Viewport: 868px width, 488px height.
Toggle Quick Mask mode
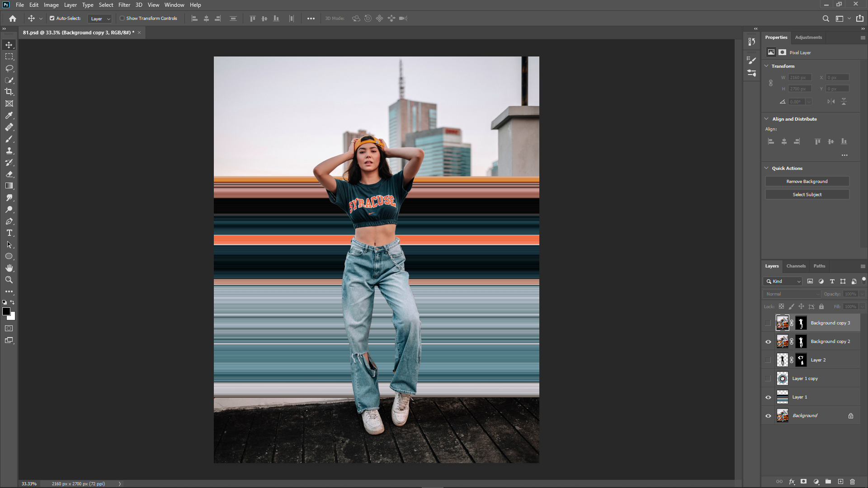[9, 328]
